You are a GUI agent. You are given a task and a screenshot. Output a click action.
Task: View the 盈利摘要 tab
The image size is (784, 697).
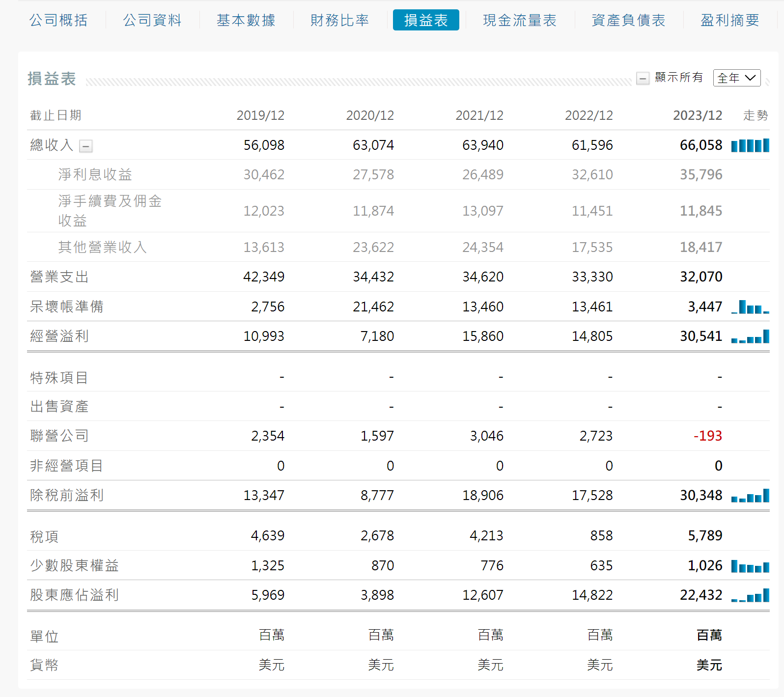tap(729, 20)
